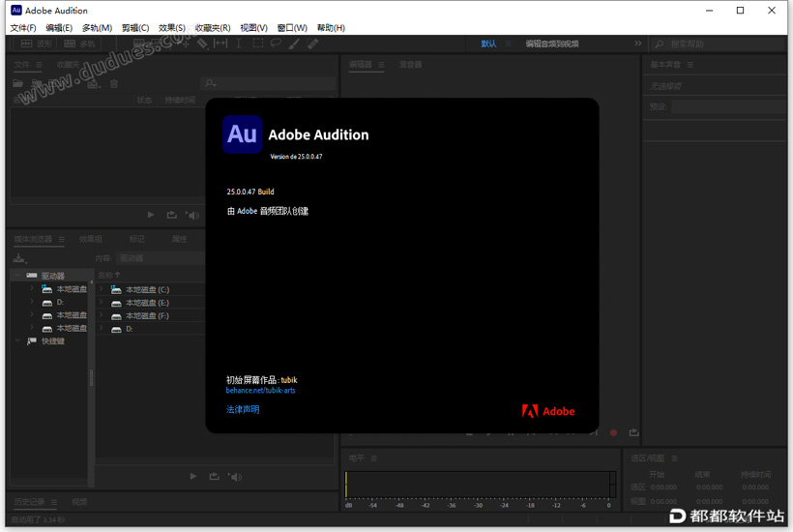The height and width of the screenshot is (532, 793).
Task: Expand the 快捷键 tree node
Action: [x=17, y=340]
